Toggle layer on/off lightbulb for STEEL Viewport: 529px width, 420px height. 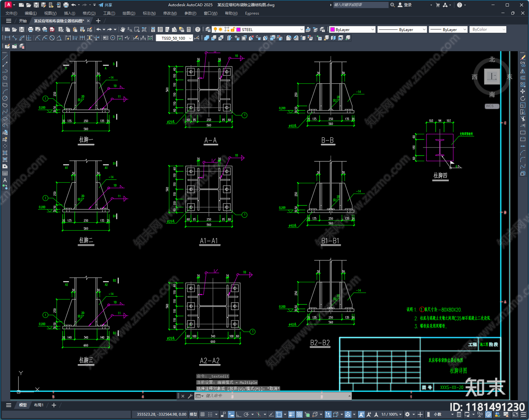[x=215, y=29]
